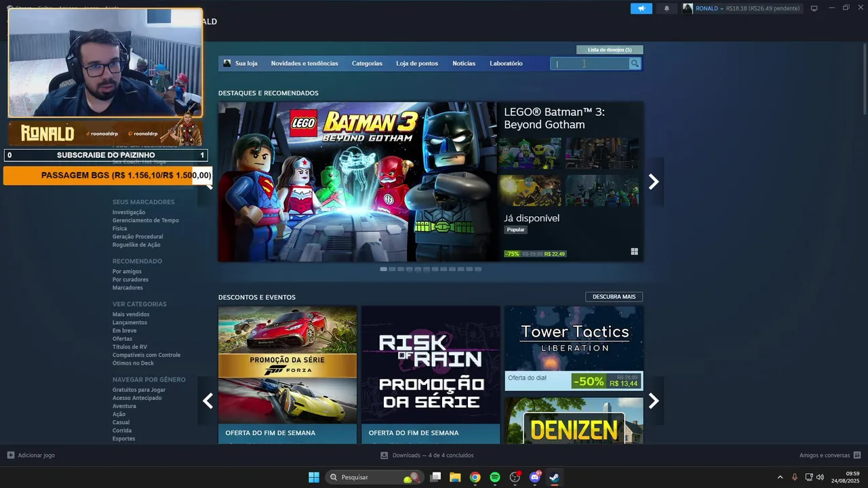Go to previous Descontos e Eventos page
The width and height of the screenshot is (868, 488).
point(208,401)
